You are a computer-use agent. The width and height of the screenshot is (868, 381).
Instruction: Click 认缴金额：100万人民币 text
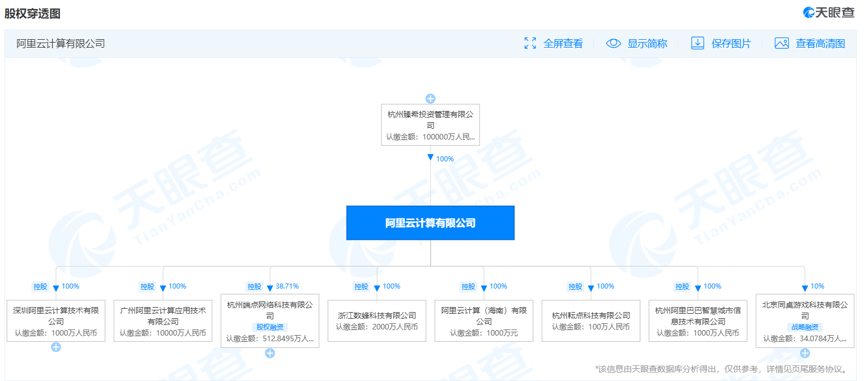pyautogui.click(x=590, y=327)
